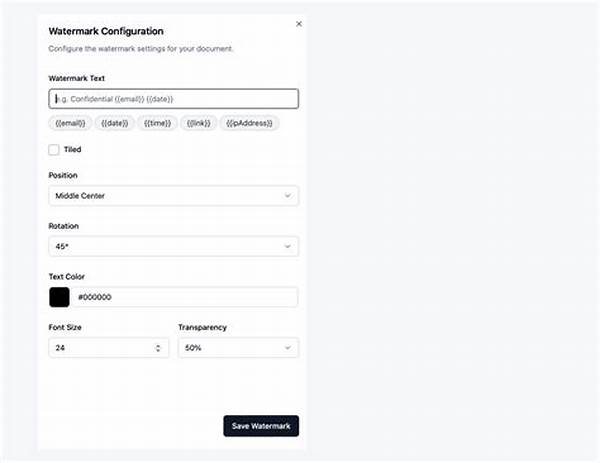600x463 pixels.
Task: Click the Font Size field showing 24
Action: point(100,348)
